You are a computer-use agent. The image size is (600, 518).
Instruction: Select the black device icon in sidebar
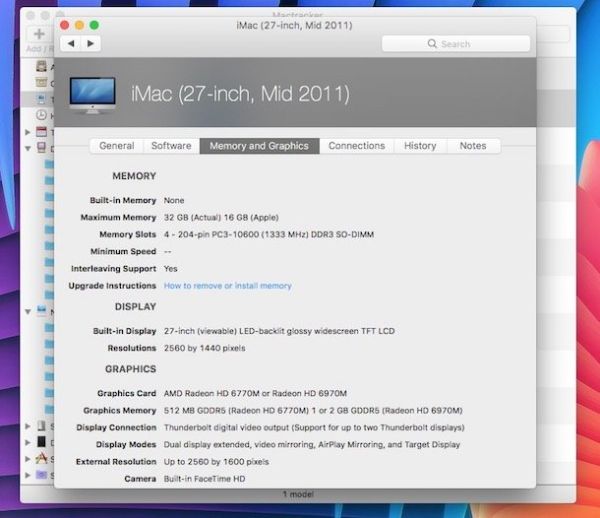click(42, 442)
